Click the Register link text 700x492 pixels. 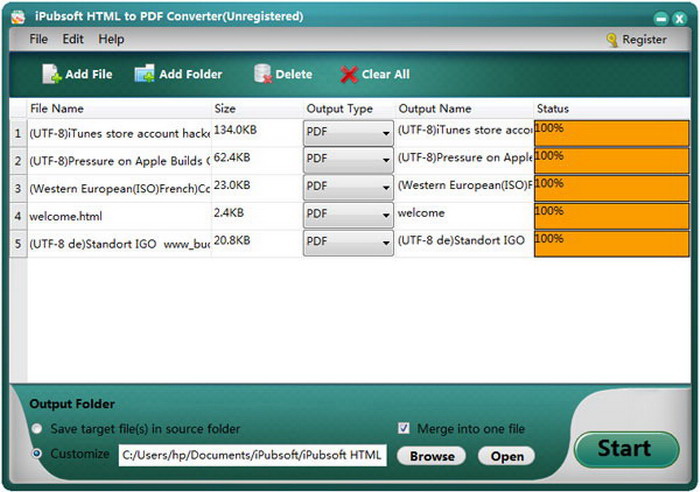(x=644, y=40)
